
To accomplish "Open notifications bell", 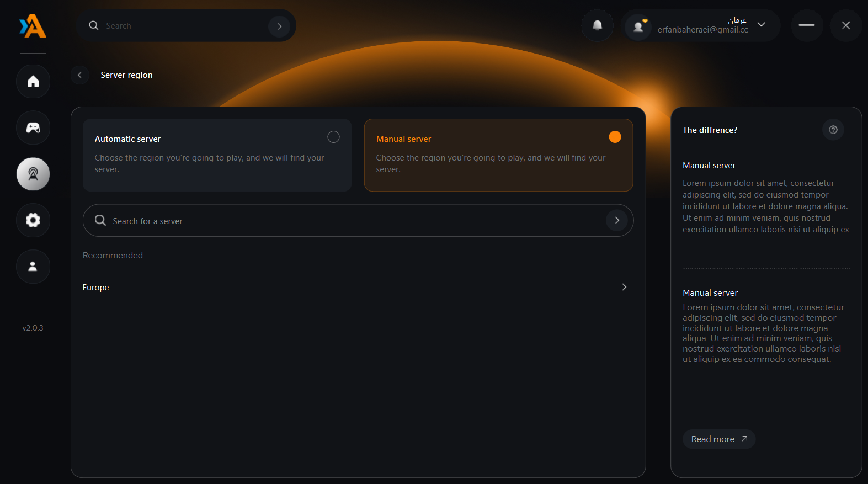I will coord(597,25).
